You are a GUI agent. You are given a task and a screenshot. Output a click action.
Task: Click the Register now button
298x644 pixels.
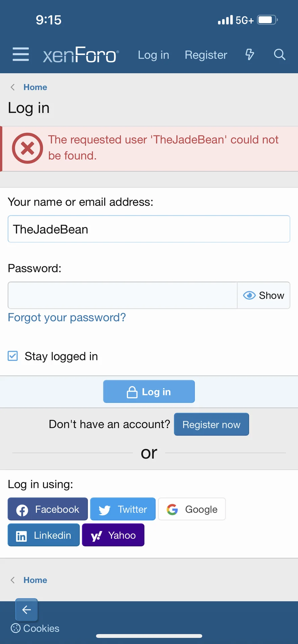click(211, 425)
